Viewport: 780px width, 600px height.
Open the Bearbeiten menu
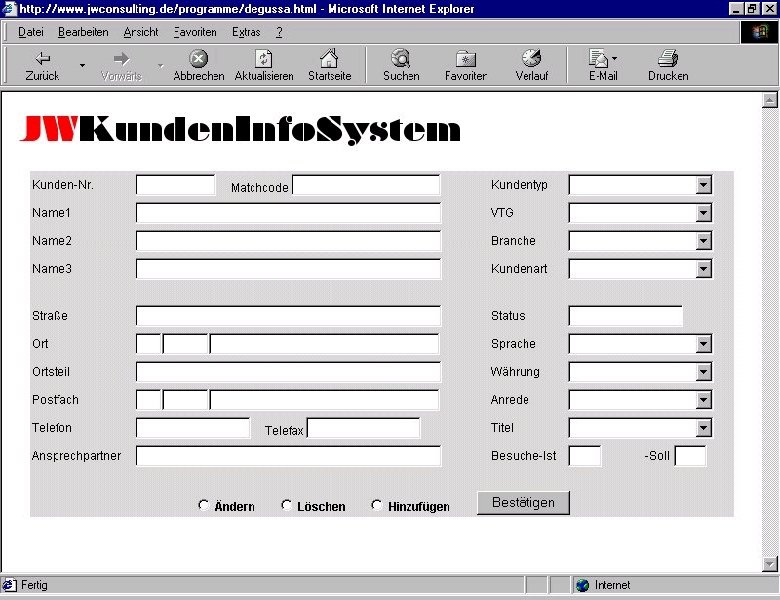point(83,32)
